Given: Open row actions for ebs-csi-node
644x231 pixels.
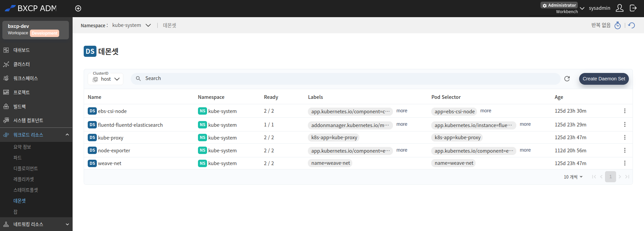Looking at the screenshot, I should (625, 111).
